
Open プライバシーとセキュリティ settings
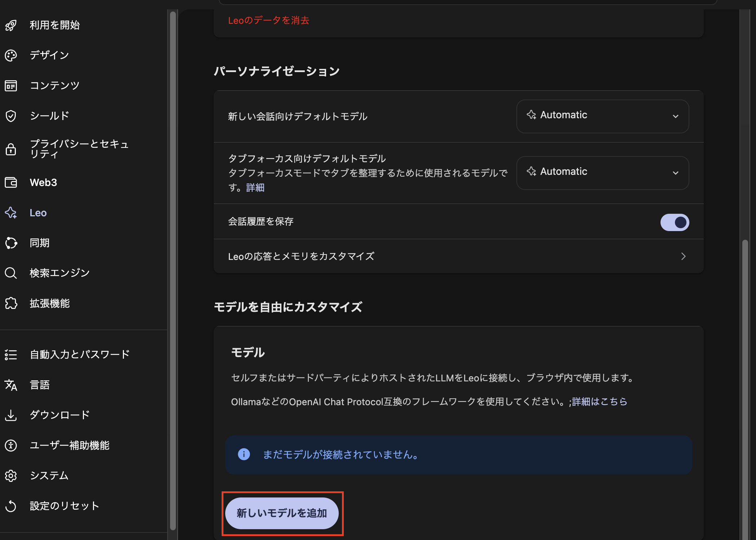click(79, 149)
